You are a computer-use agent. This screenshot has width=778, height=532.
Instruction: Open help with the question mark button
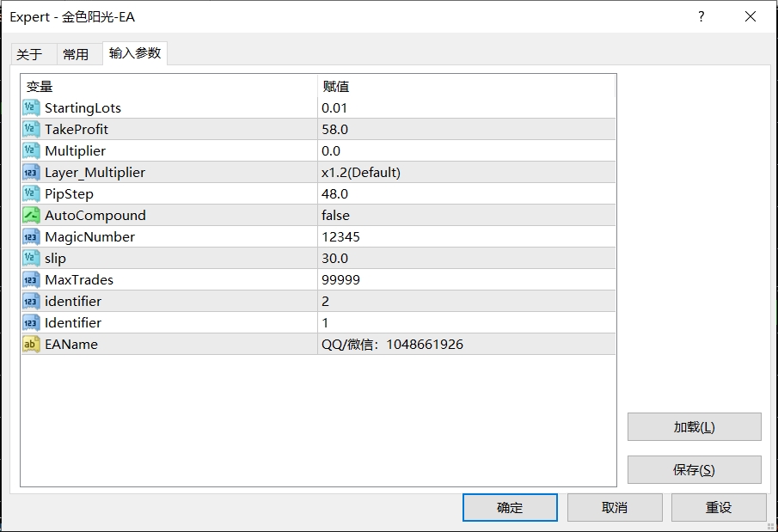tap(701, 16)
